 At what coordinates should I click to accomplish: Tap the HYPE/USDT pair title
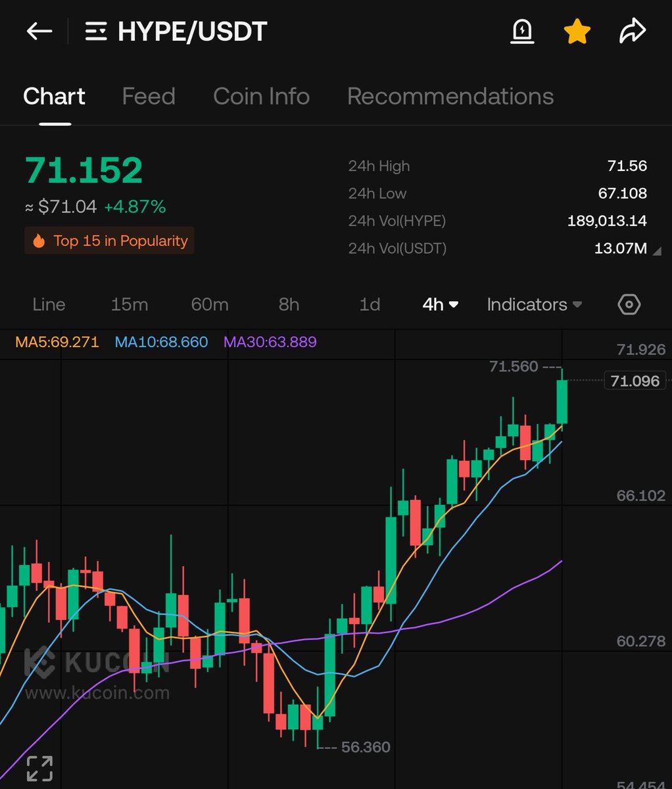pyautogui.click(x=192, y=32)
